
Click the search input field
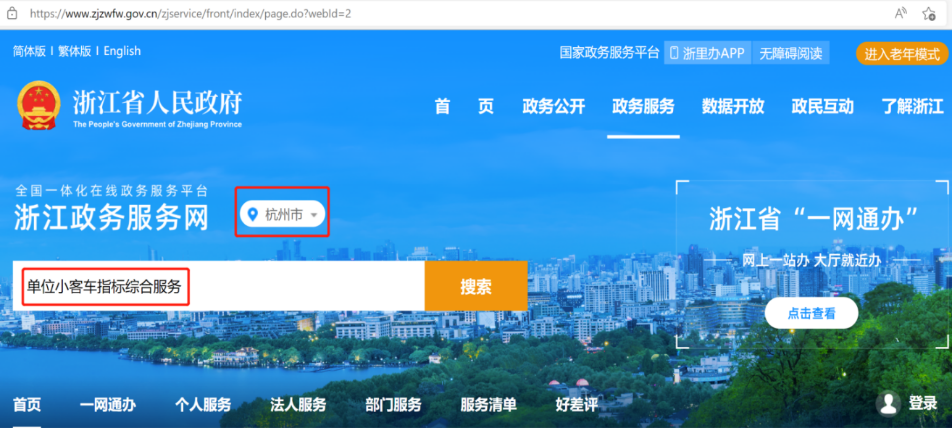click(x=300, y=287)
